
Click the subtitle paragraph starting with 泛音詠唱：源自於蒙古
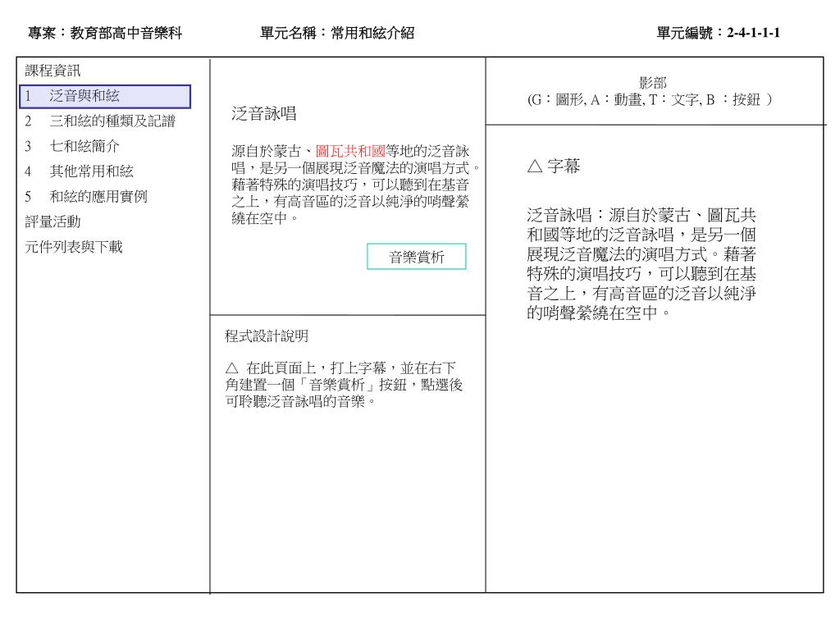[641, 264]
